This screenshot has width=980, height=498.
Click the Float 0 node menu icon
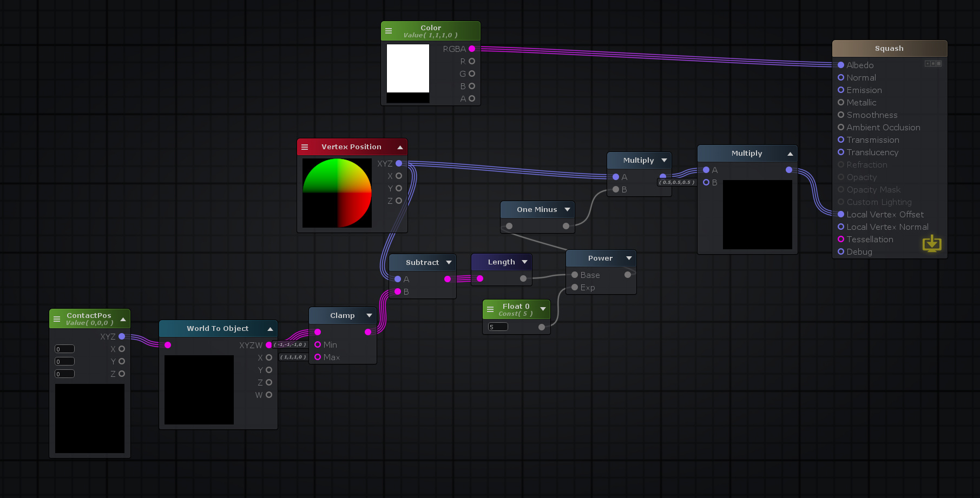(x=490, y=310)
